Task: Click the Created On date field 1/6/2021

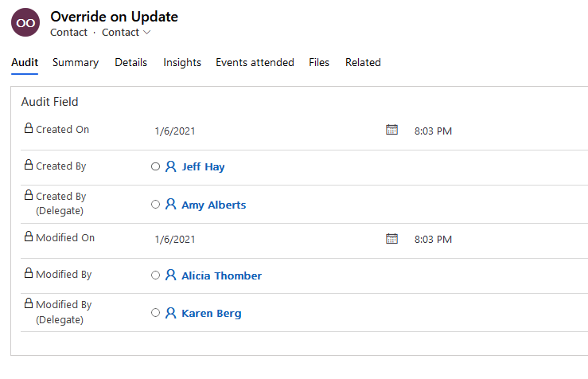Action: 175,131
